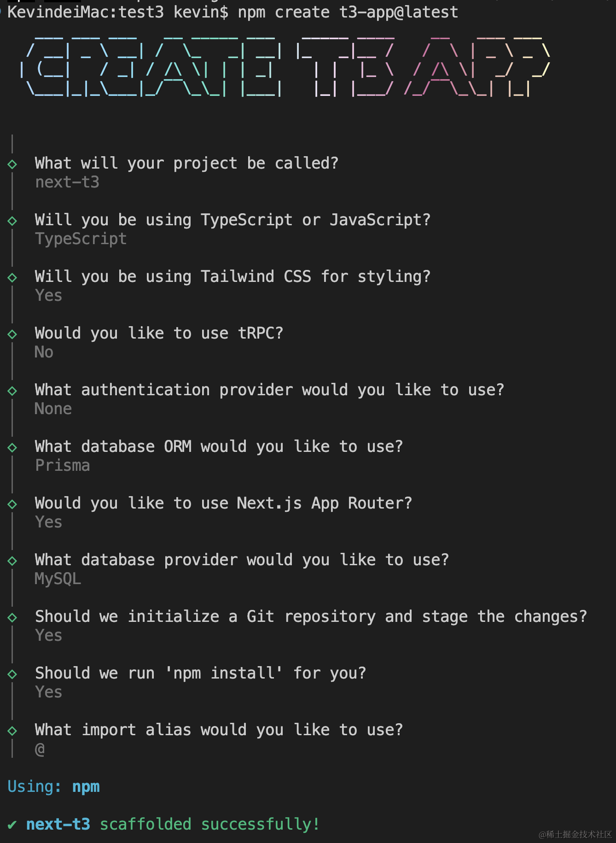Click the diamond next to TypeScript or JavaScript question
Image resolution: width=616 pixels, height=843 pixels.
(x=12, y=221)
